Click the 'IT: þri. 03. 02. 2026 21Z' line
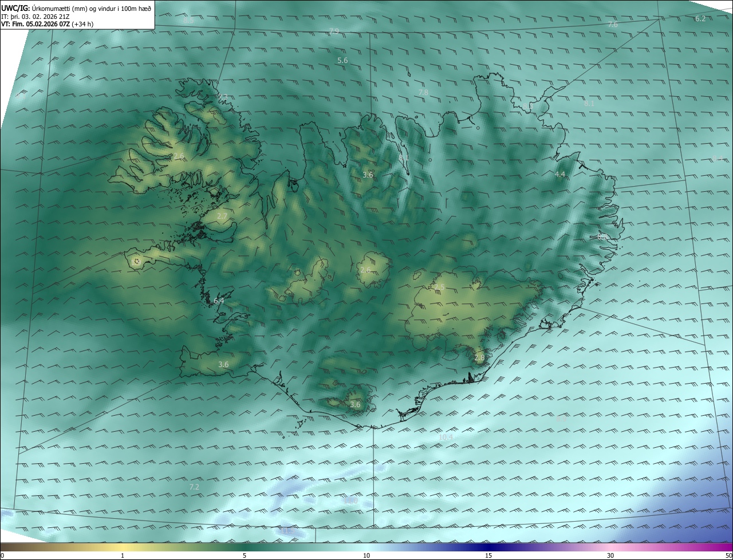Screen dimensions: 733x560 point(36,17)
